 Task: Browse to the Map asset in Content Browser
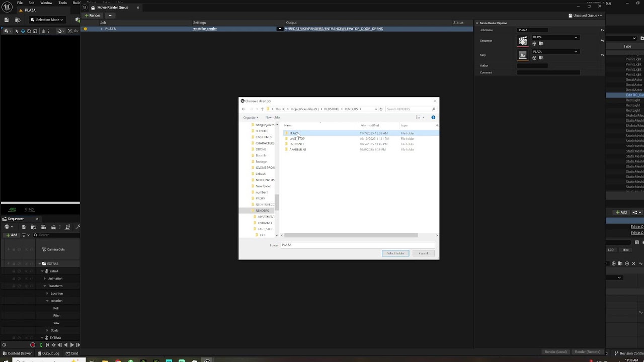tap(541, 58)
